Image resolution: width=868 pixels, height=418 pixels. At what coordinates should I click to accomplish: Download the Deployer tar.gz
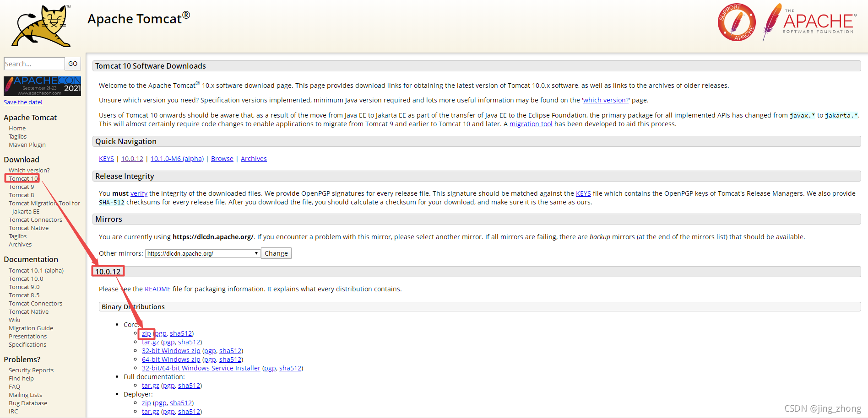(151, 412)
